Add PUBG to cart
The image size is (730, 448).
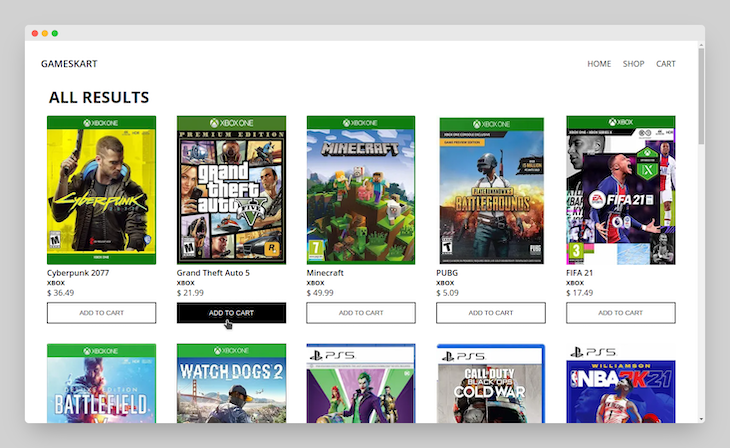(x=491, y=313)
